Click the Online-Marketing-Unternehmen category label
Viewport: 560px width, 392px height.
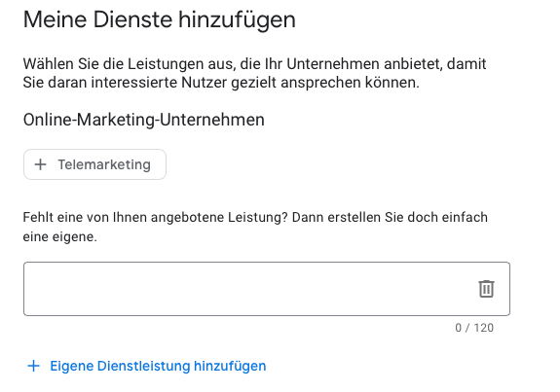tap(143, 120)
